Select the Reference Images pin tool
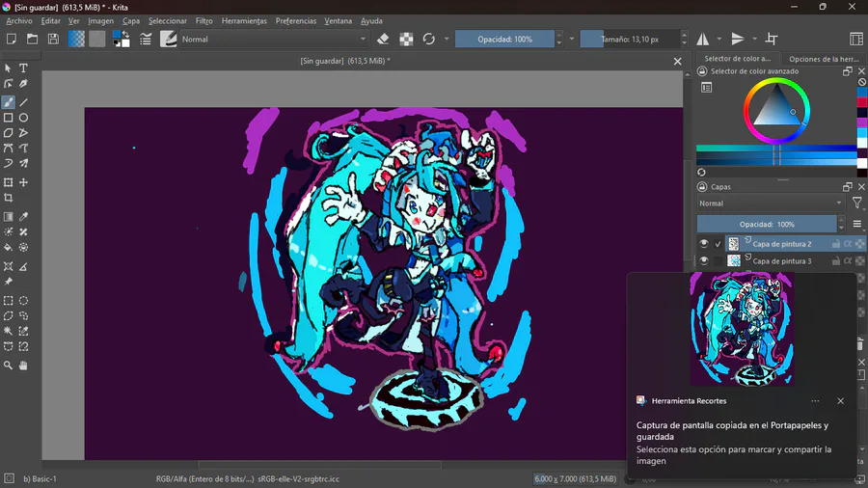The width and height of the screenshot is (868, 488). click(x=8, y=282)
